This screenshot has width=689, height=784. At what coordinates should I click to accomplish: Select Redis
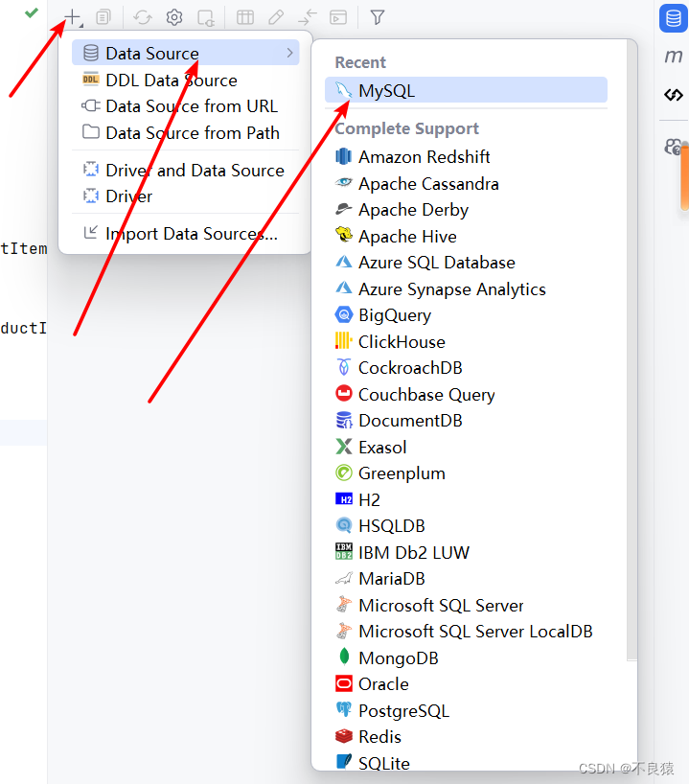click(x=466, y=736)
